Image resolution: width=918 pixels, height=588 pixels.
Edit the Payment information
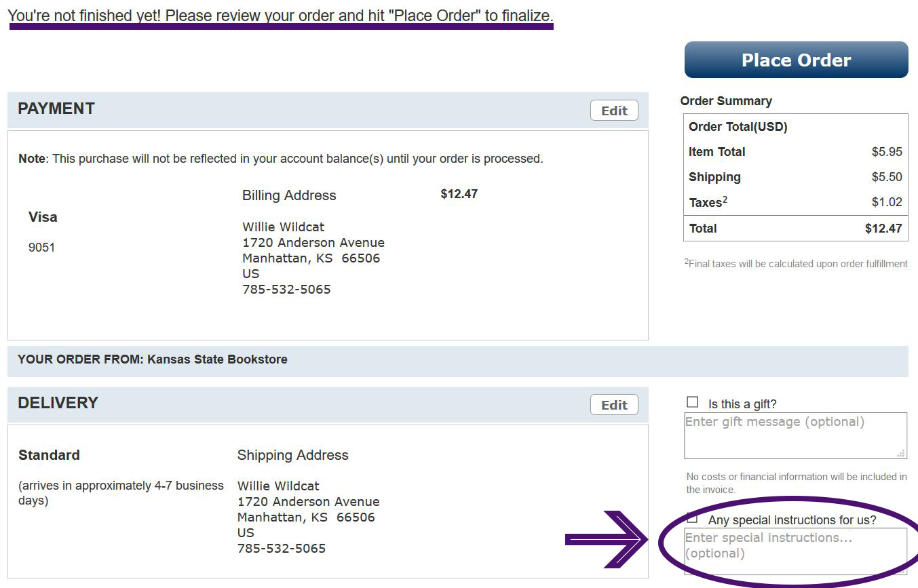613,110
